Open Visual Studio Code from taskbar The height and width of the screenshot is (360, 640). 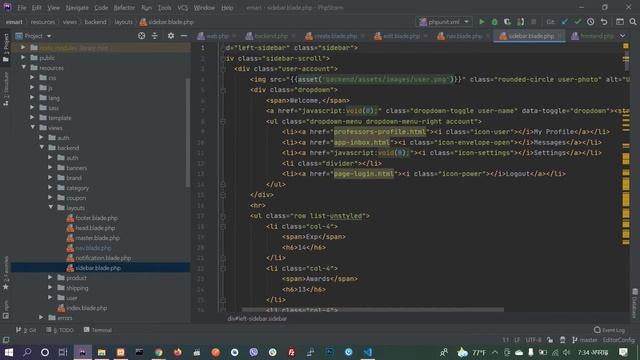coord(367,352)
